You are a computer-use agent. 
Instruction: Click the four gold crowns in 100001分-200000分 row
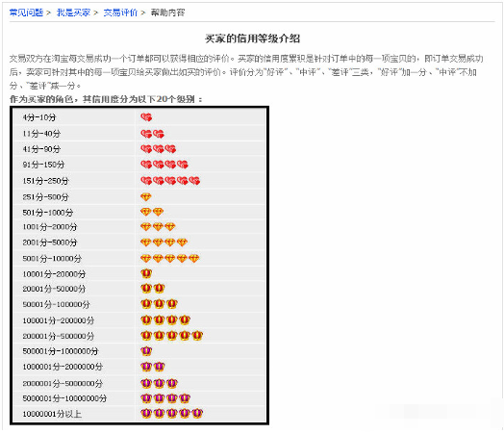point(165,319)
